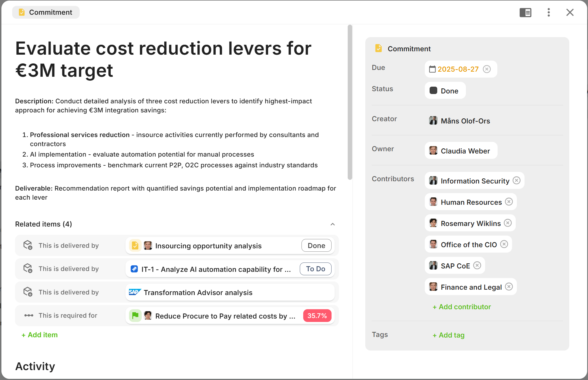The height and width of the screenshot is (380, 588).
Task: Remove Finance and Legal contributor
Action: click(x=509, y=287)
